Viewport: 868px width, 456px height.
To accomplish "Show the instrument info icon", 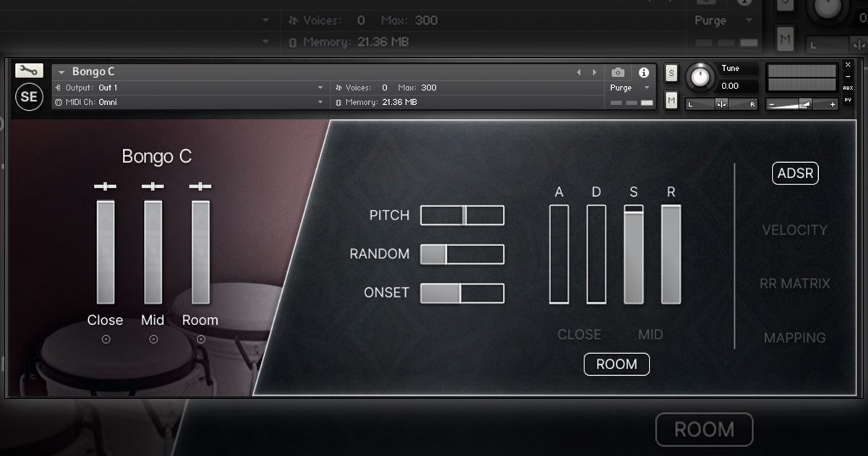I will click(643, 72).
